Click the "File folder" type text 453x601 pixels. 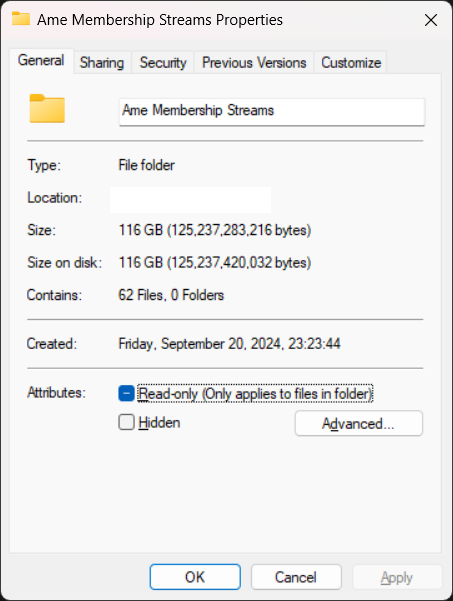pos(146,165)
